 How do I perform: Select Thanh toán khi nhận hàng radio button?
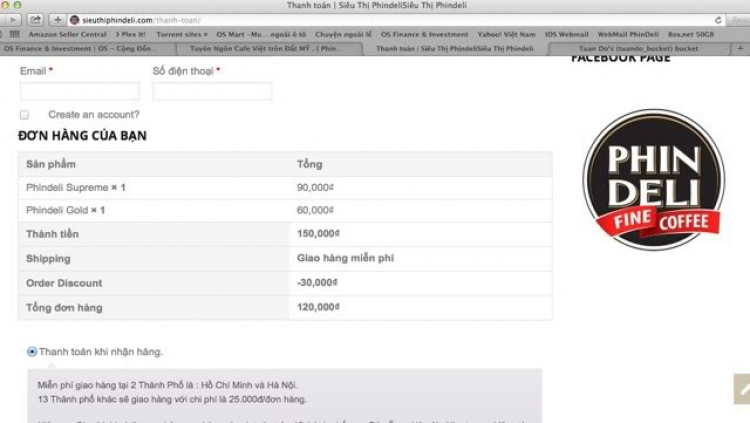[32, 352]
